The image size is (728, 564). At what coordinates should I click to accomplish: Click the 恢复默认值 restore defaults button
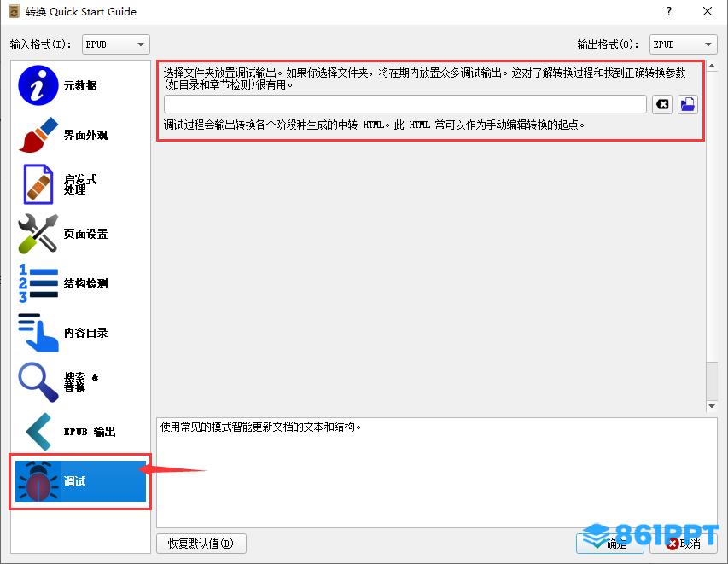201,544
